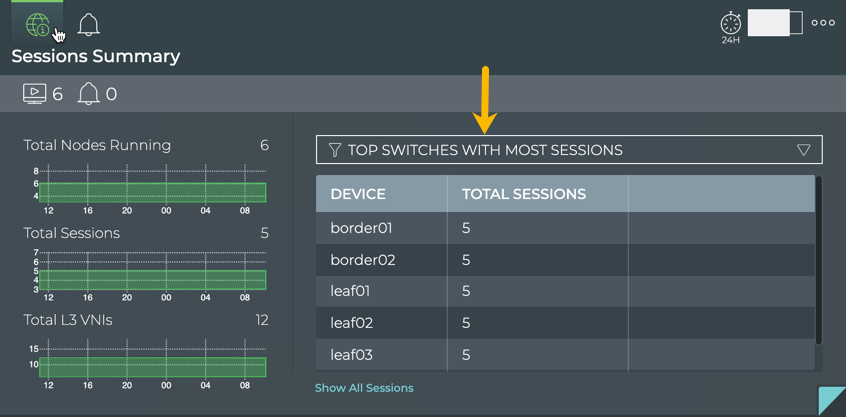Click the sessions monitor icon showing 6
The height and width of the screenshot is (417, 846).
pos(34,93)
